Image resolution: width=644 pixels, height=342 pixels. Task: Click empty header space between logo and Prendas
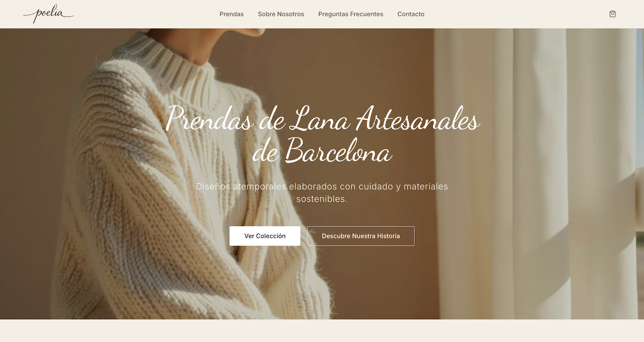point(146,14)
